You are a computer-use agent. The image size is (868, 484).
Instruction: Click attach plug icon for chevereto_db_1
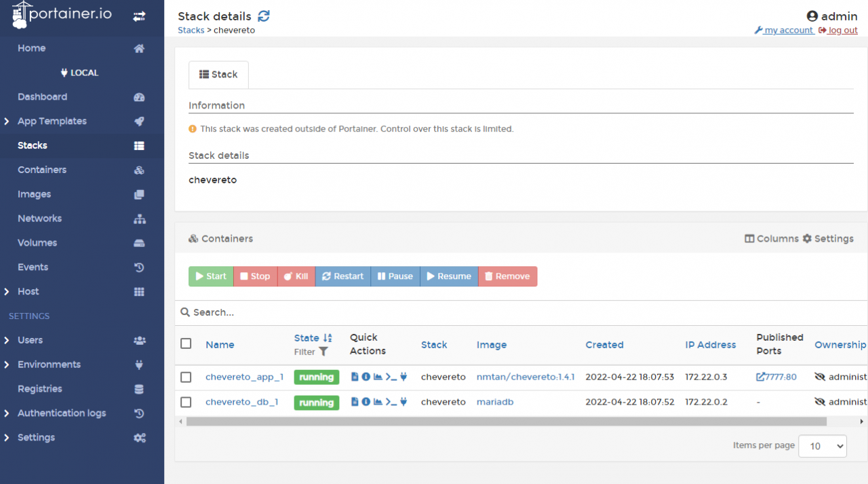point(403,402)
